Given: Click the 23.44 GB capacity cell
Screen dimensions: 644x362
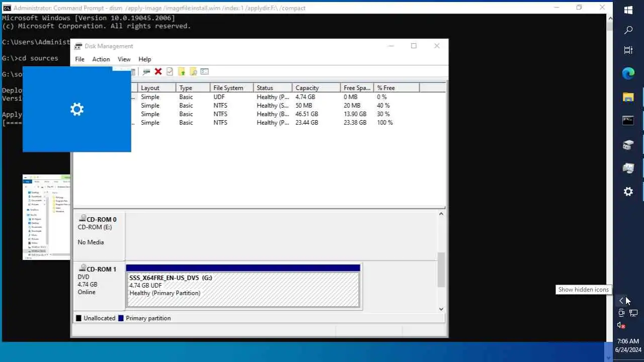Looking at the screenshot, I should click(307, 123).
